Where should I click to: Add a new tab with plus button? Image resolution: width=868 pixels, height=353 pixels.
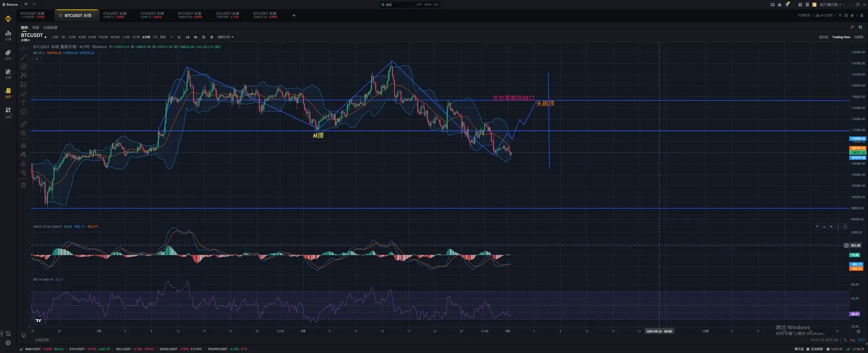pyautogui.click(x=294, y=16)
